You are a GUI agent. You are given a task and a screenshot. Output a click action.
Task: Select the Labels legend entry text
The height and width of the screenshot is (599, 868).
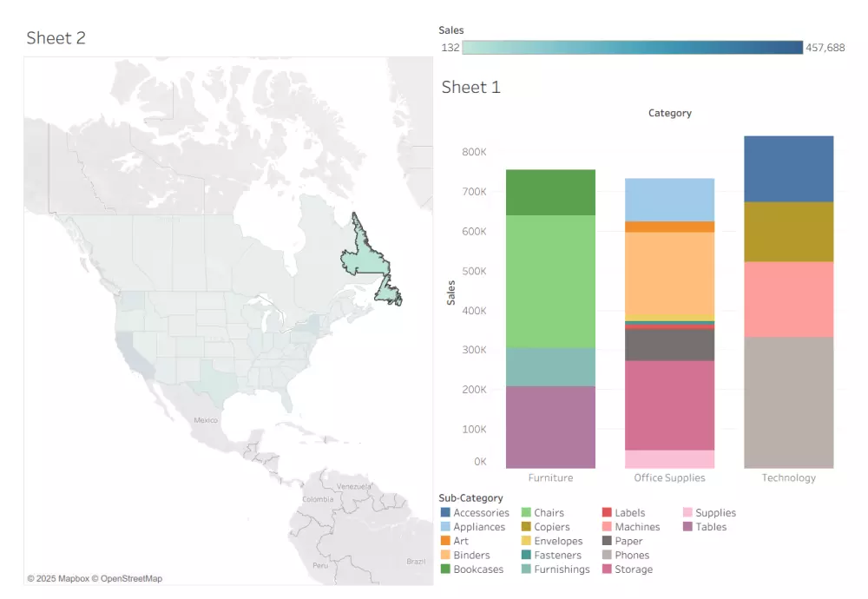[628, 512]
